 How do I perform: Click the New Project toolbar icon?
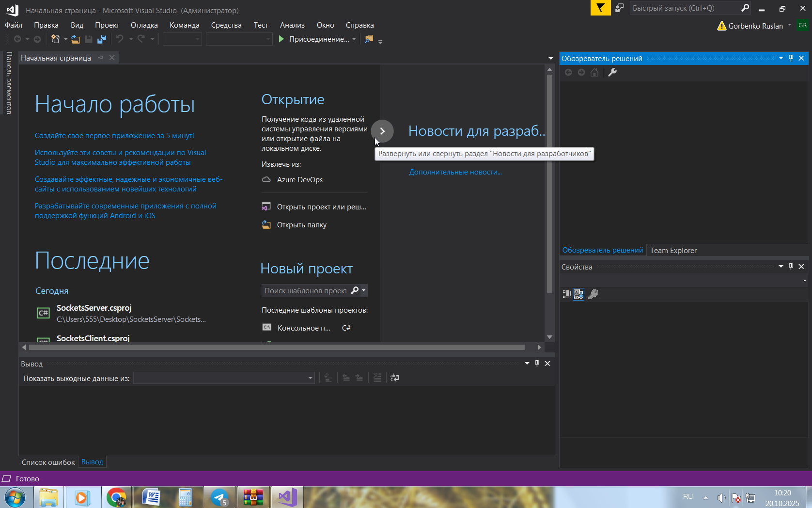[55, 39]
